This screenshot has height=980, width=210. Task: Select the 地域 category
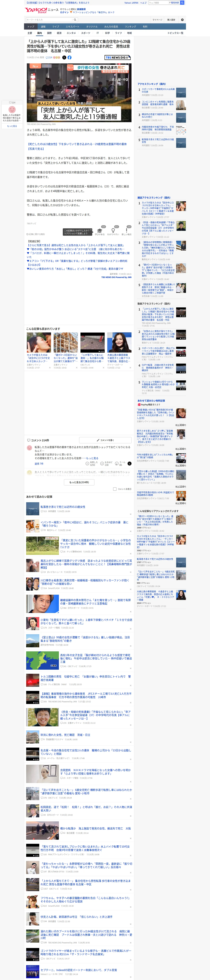pos(129,33)
